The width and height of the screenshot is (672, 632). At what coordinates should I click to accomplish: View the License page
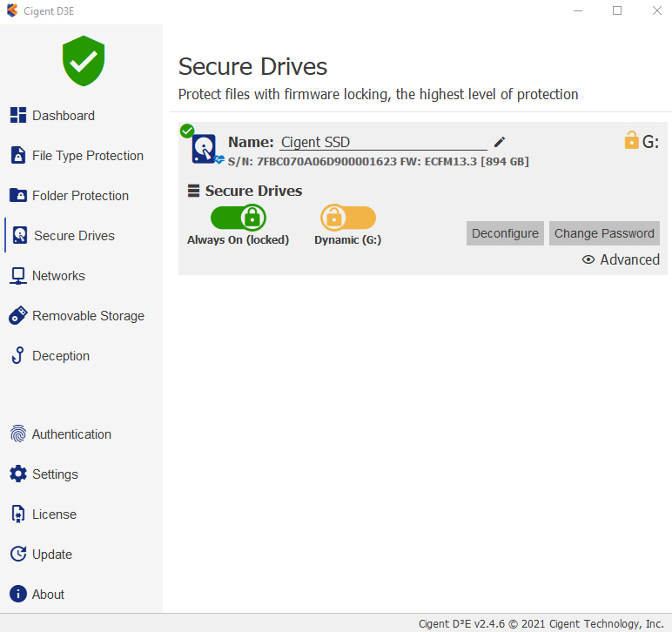(55, 514)
